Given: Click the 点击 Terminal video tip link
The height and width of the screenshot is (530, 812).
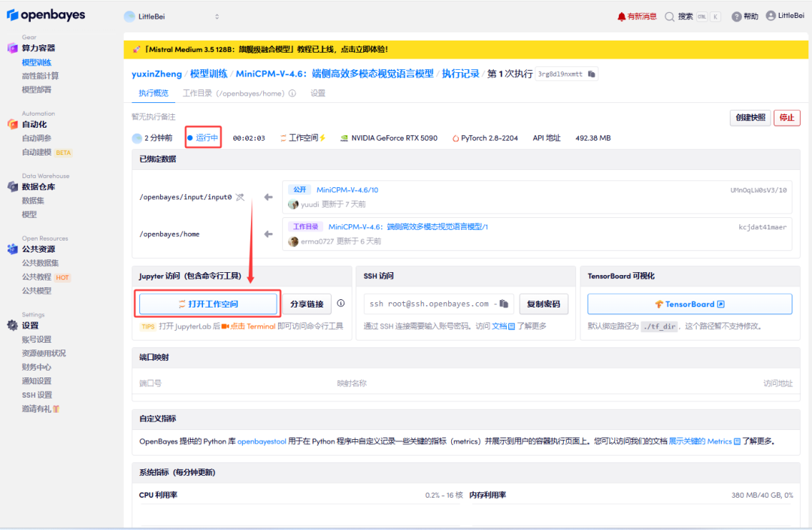Looking at the screenshot, I should coord(249,326).
